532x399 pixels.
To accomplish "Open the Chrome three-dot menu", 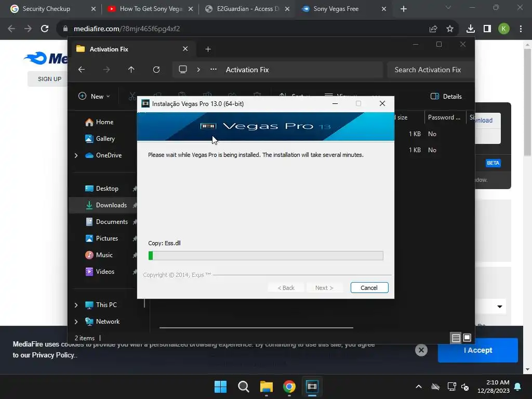I will [x=521, y=29].
